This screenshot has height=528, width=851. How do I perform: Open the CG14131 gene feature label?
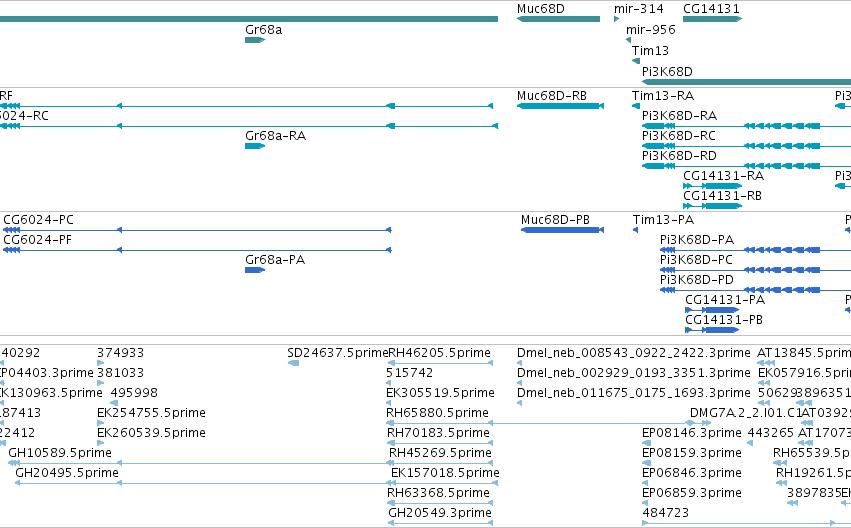tap(711, 9)
